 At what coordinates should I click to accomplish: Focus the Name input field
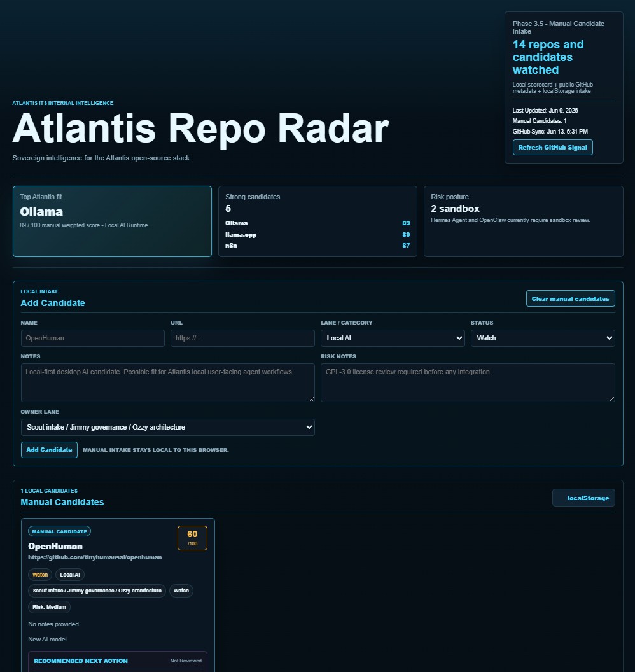[x=92, y=338]
